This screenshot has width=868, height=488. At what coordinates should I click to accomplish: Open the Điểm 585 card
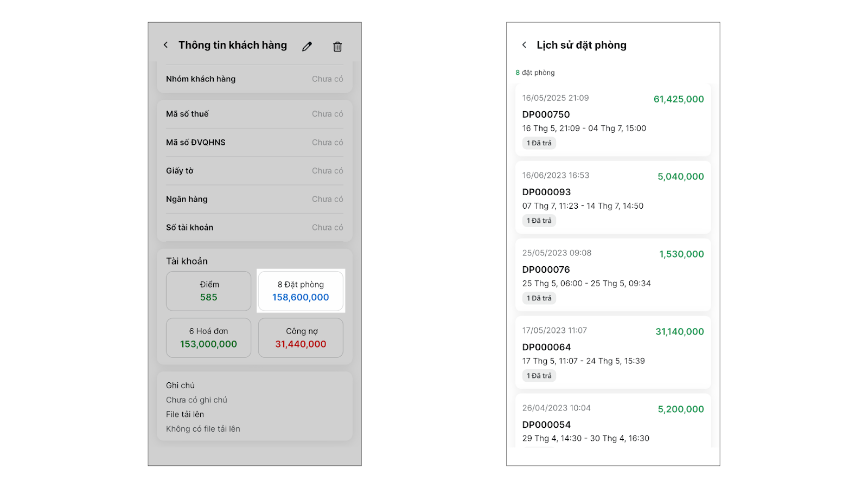(x=208, y=291)
